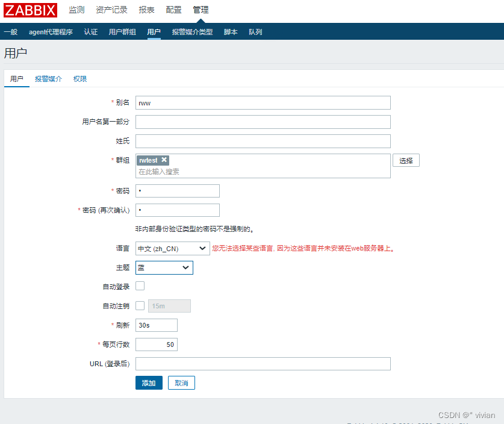Focus the 刷新 30s field
504x424 pixels.
[x=157, y=325]
